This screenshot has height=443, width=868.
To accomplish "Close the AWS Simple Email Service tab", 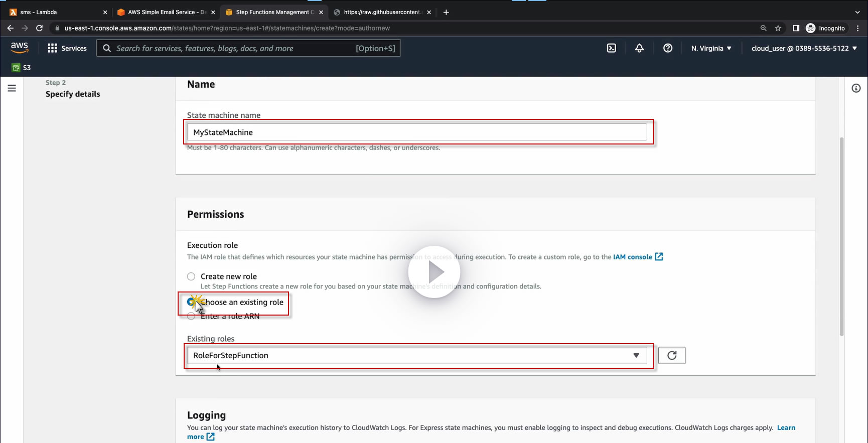I will pos(213,12).
